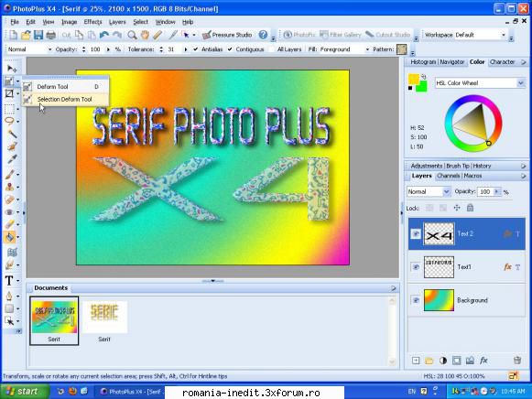Open the Layers menu
532x399 pixels.
(x=117, y=22)
